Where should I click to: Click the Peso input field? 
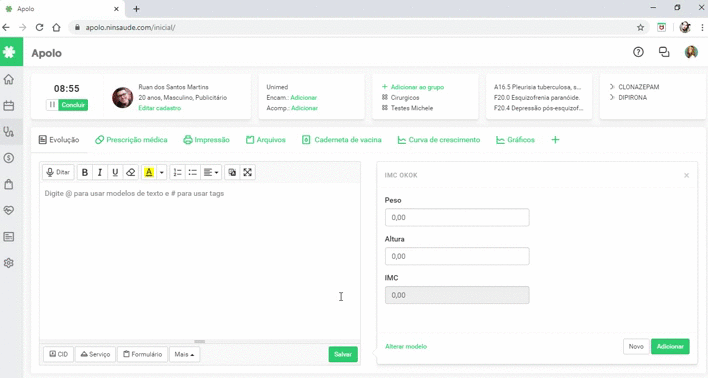(457, 217)
